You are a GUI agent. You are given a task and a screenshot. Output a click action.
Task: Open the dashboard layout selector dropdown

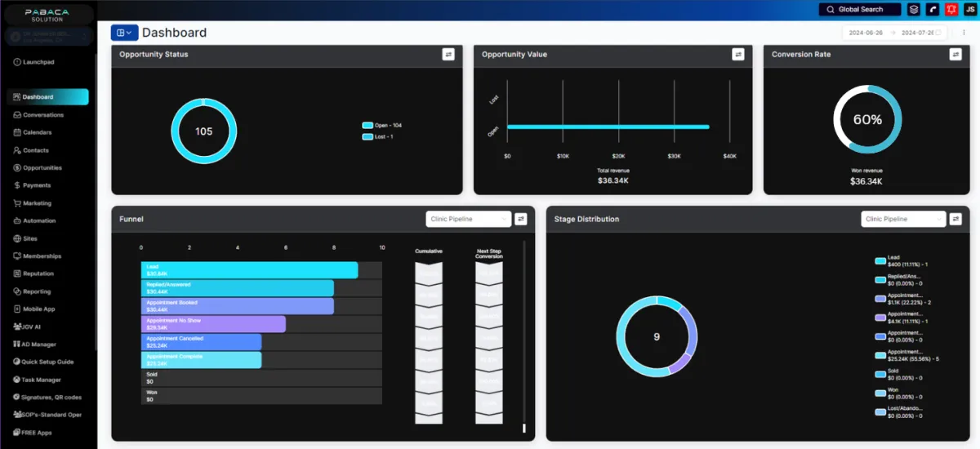point(124,33)
